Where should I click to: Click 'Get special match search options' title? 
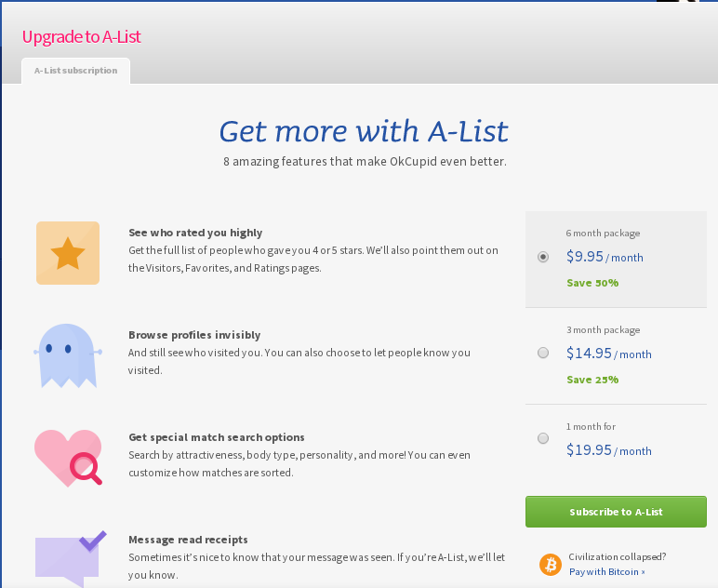[217, 437]
